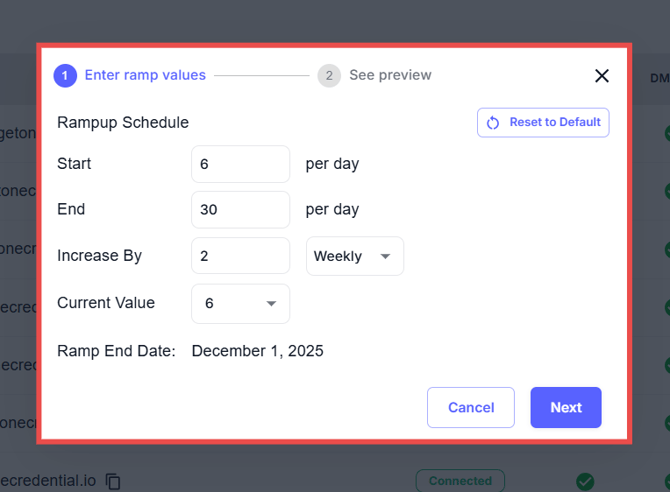670x492 pixels.
Task: Open the Current Value dropdown
Action: (x=240, y=304)
